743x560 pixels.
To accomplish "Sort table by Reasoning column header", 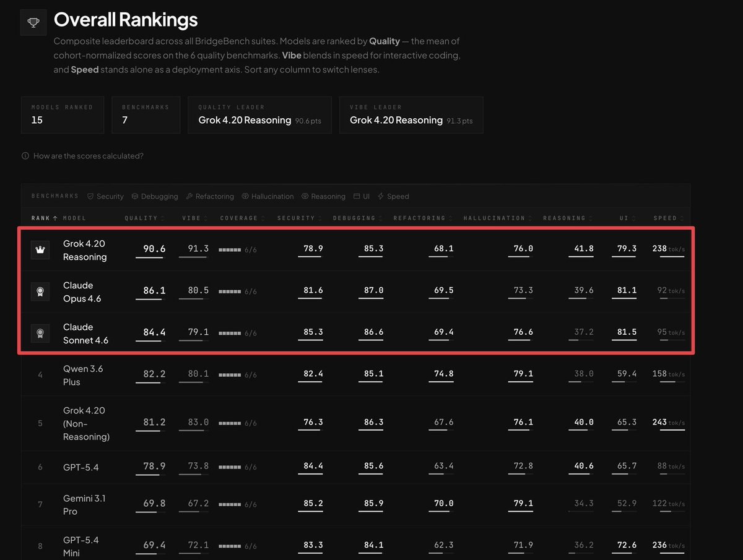I will pos(567,218).
